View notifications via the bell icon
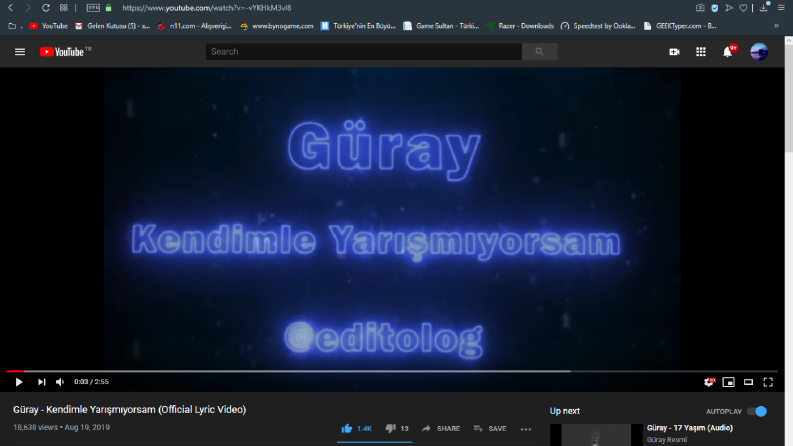The width and height of the screenshot is (793, 446). coord(728,52)
